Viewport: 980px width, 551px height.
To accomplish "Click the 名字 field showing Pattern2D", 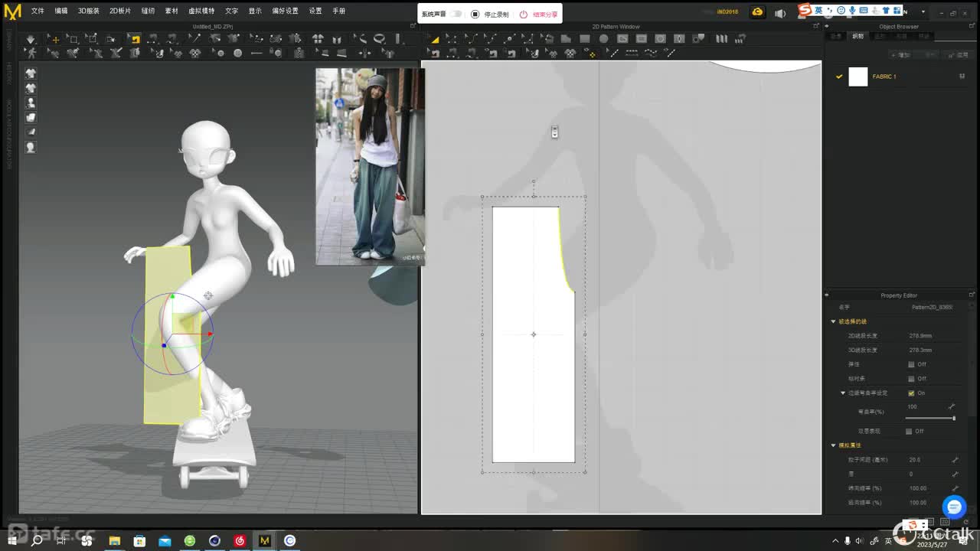I will coord(932,307).
